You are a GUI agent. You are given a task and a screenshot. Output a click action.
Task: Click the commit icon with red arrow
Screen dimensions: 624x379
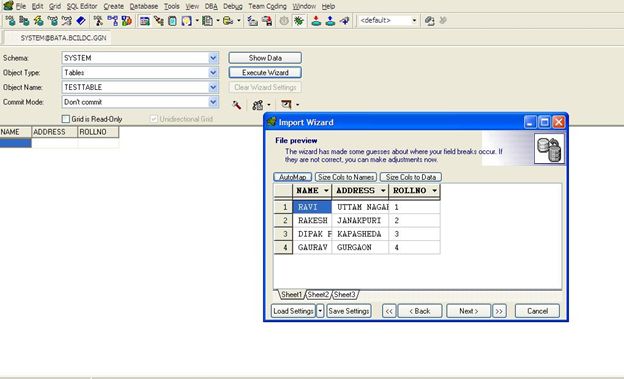point(316,21)
